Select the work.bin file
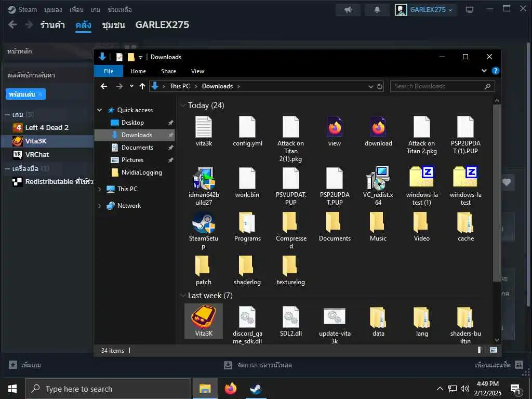Viewport: 532px width, 399px height. [247, 182]
